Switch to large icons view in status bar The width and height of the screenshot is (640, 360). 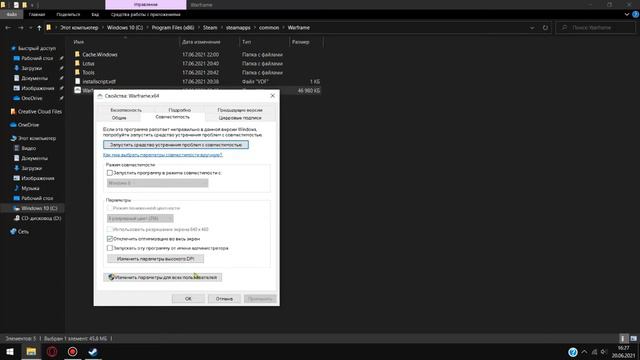[x=633, y=338]
